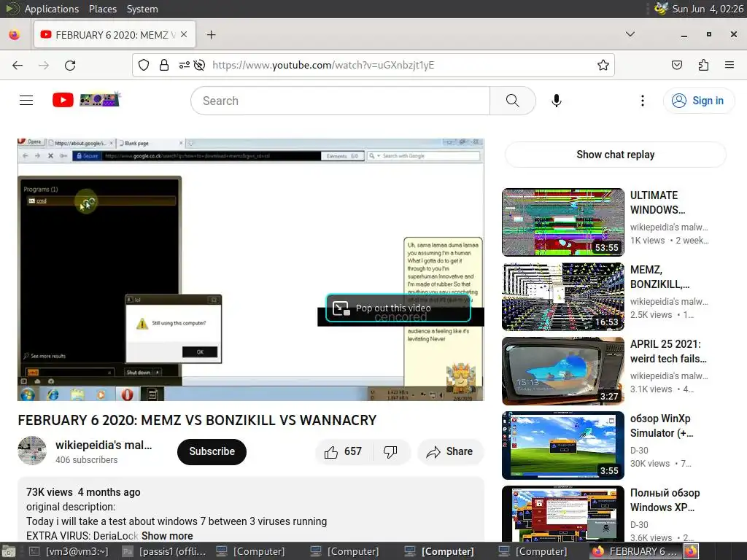Image resolution: width=747 pixels, height=560 pixels.
Task: Close the FEBRUARY 6 2020 tab
Action: tap(184, 35)
